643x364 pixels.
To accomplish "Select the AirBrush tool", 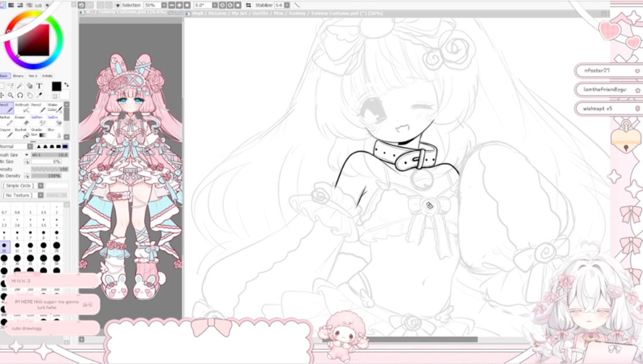I will [x=22, y=108].
